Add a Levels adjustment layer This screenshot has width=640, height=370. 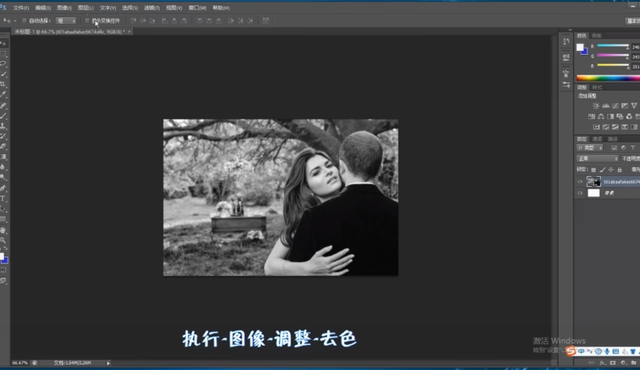click(x=606, y=106)
